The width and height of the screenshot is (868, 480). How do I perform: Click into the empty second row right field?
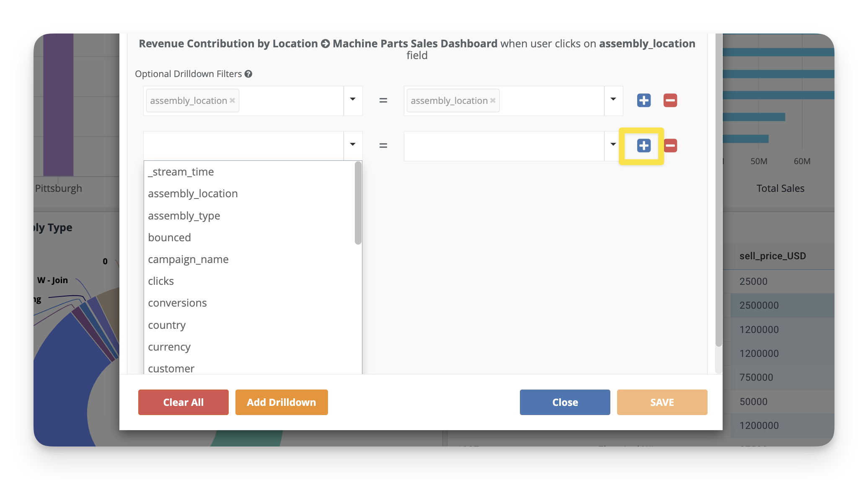click(x=504, y=146)
